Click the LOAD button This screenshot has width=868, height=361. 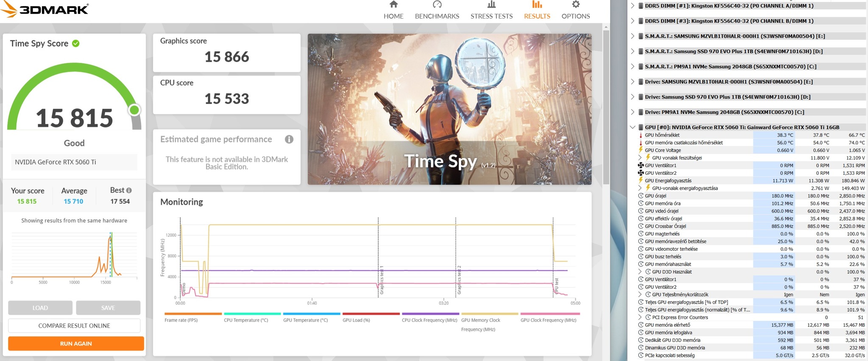click(x=40, y=308)
